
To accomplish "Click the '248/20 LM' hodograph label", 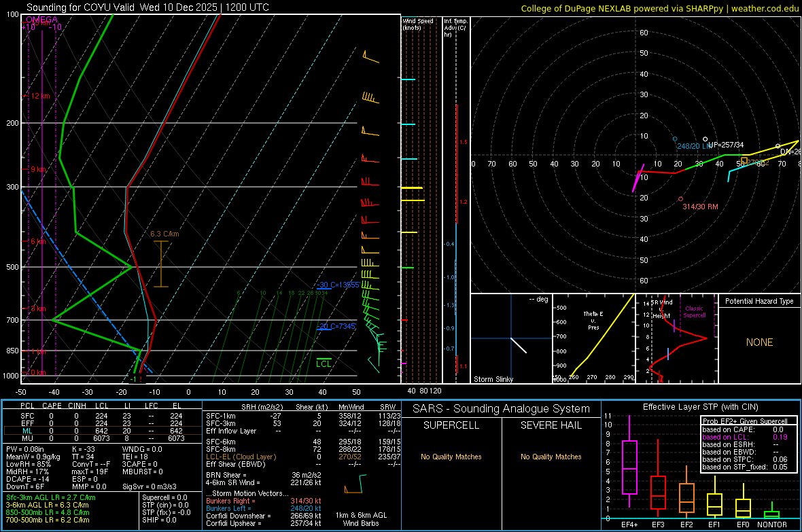I will pyautogui.click(x=694, y=146).
